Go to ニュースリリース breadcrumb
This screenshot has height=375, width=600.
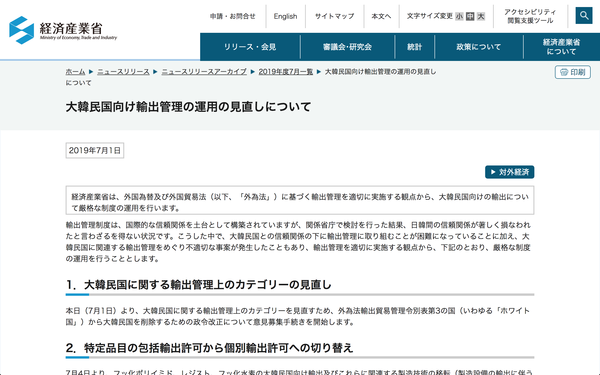[x=123, y=72]
